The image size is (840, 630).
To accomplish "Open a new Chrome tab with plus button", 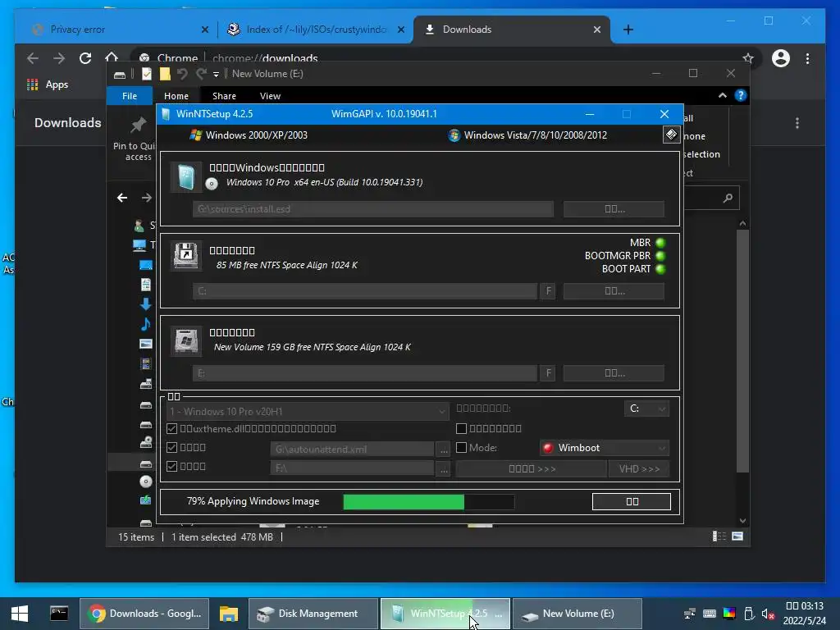I will tap(628, 30).
